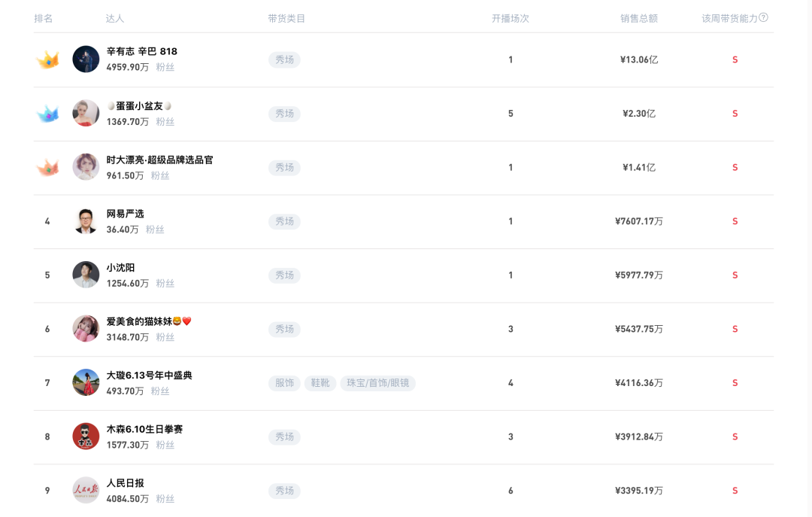Click the blue crown rank-two icon
Screen dimensions: 812x517
pyautogui.click(x=47, y=114)
